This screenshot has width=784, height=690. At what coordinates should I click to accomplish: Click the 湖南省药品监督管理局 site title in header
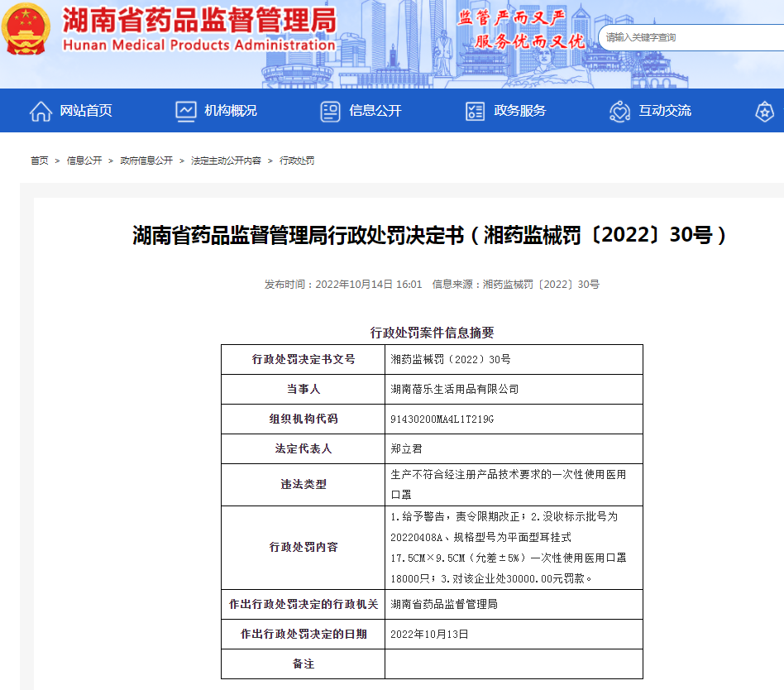click(x=198, y=19)
